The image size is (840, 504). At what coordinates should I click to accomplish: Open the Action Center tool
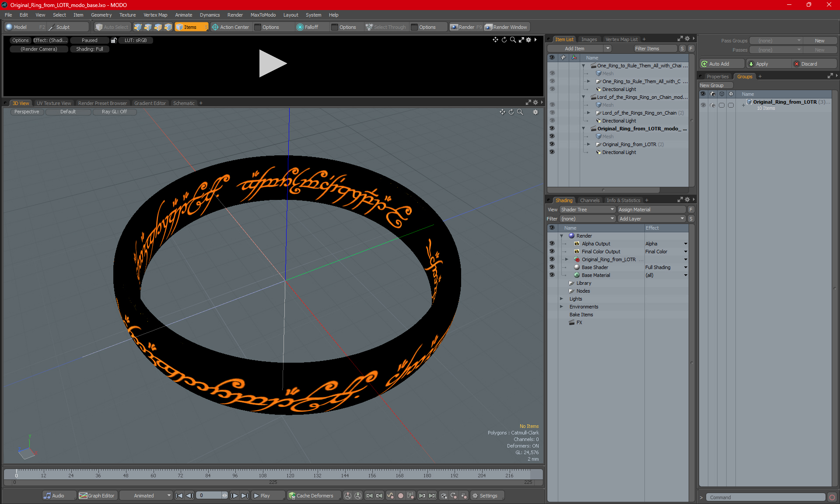tap(231, 27)
